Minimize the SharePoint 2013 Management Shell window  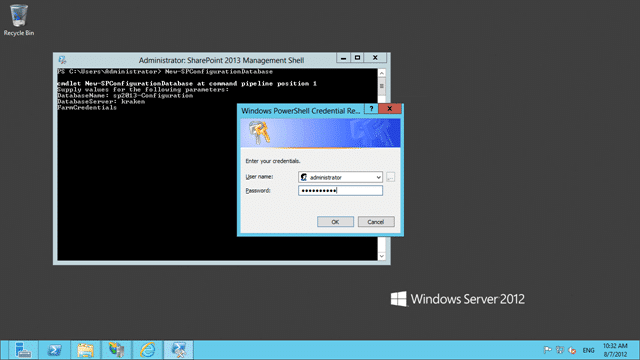pyautogui.click(x=343, y=58)
